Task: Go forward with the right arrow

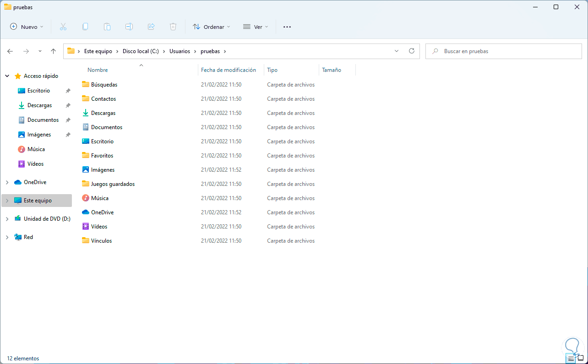Action: coord(26,51)
